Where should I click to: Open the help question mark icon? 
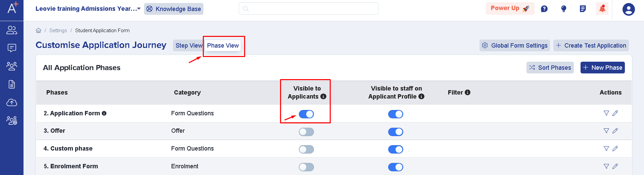[544, 9]
